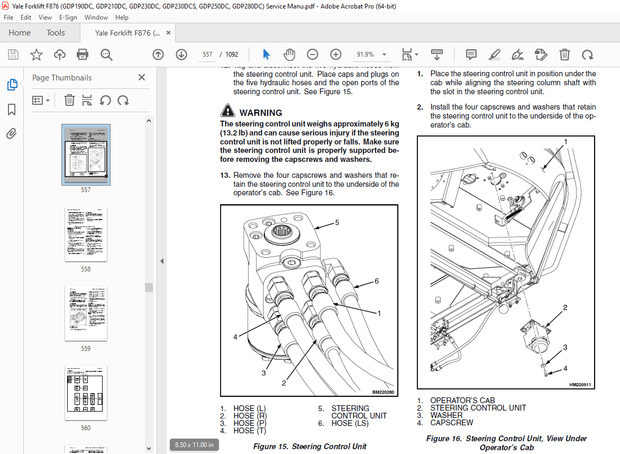Select the highlighter pen tool

494,55
